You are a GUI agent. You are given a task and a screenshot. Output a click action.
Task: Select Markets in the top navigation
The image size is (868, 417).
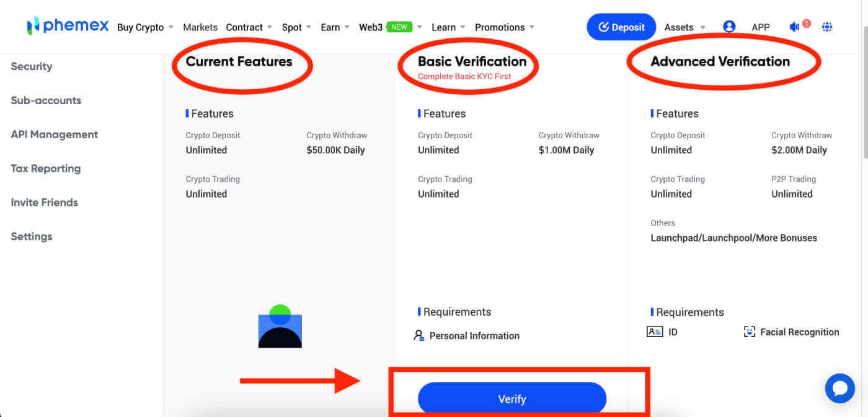200,27
